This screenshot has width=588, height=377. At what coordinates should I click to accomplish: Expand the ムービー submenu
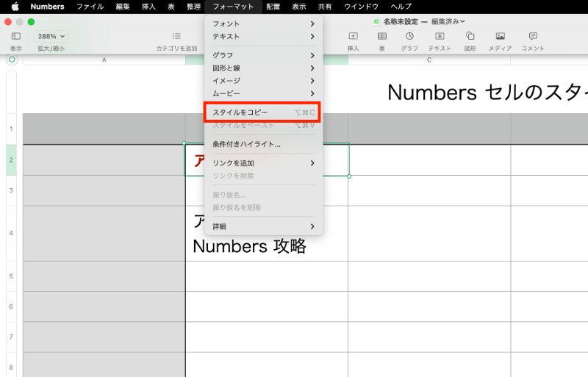[263, 93]
